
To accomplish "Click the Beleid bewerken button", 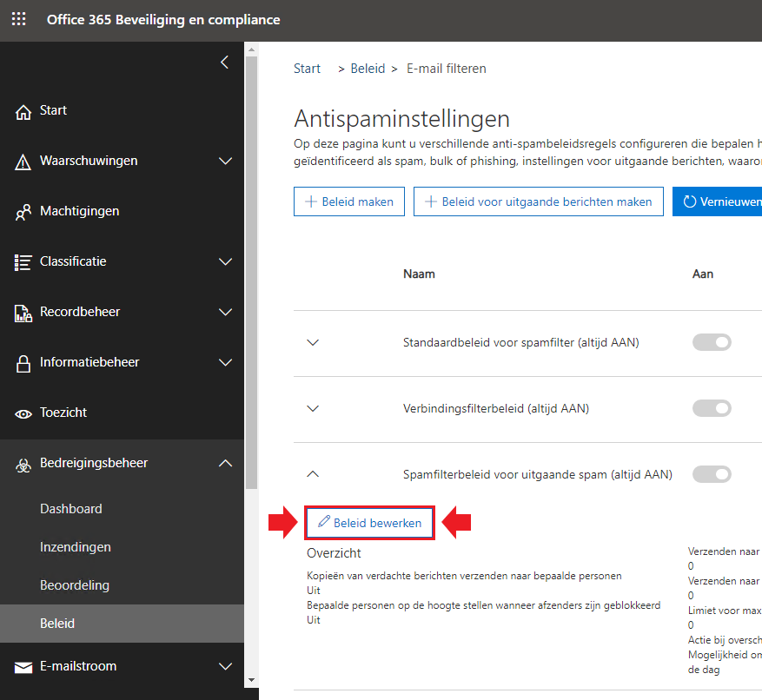I will (370, 523).
